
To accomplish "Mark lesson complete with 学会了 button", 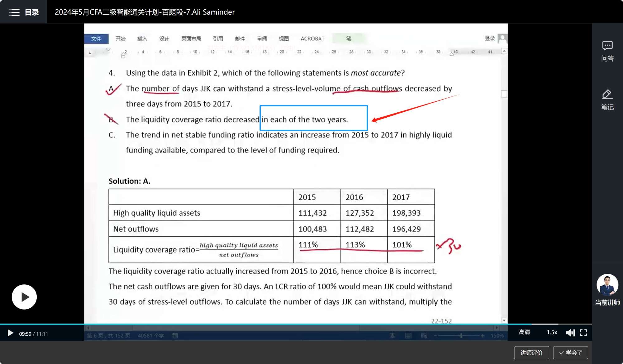I will point(570,352).
